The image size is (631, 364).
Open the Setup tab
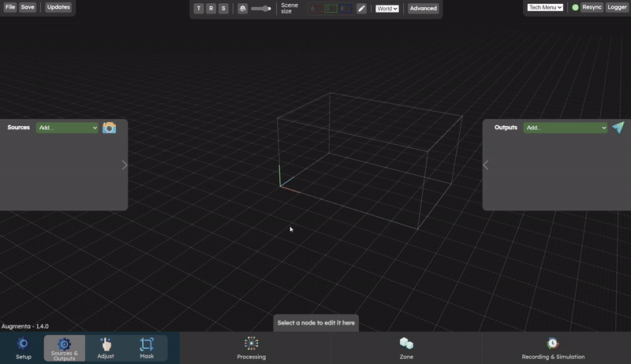[24, 348]
